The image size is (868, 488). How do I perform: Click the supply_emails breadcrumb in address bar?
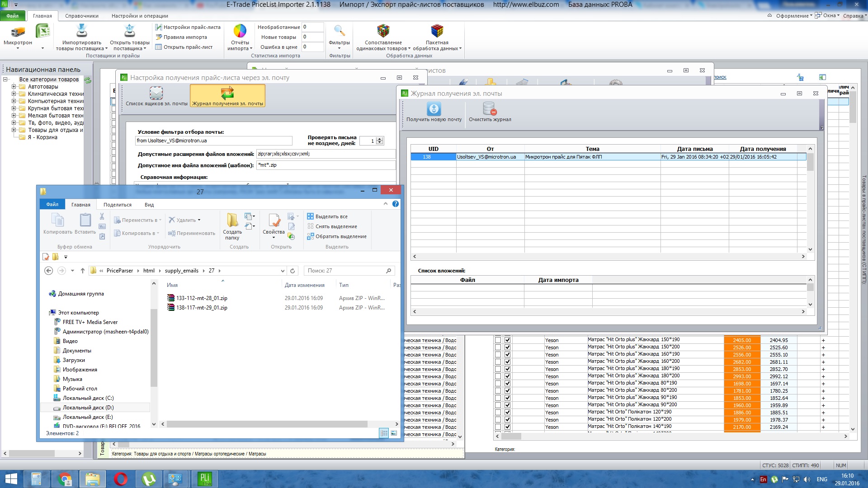coord(181,271)
